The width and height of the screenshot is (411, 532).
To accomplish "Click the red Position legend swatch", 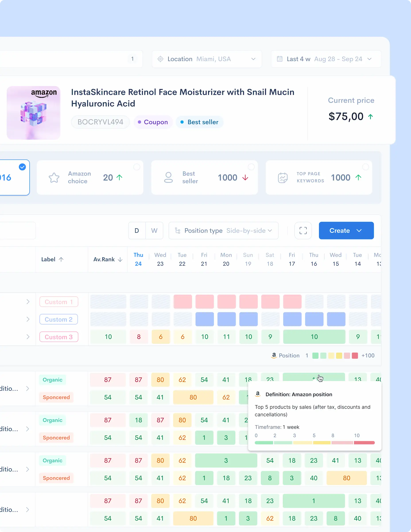I will (355, 356).
